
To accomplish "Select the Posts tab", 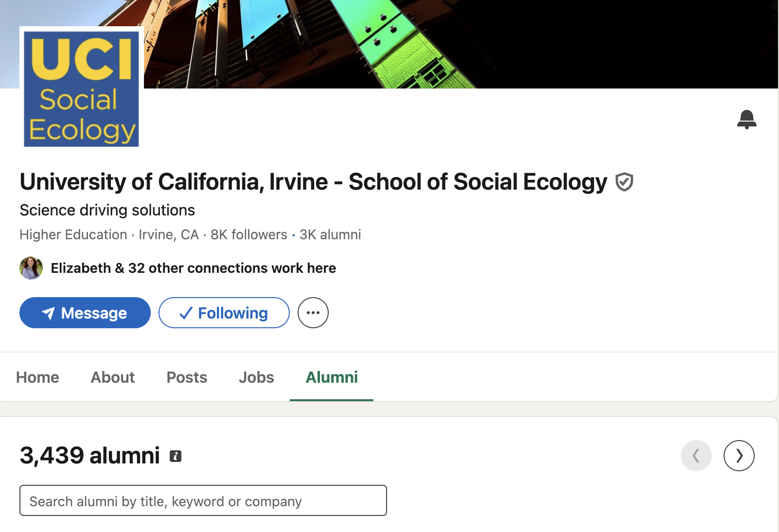I will pyautogui.click(x=187, y=377).
